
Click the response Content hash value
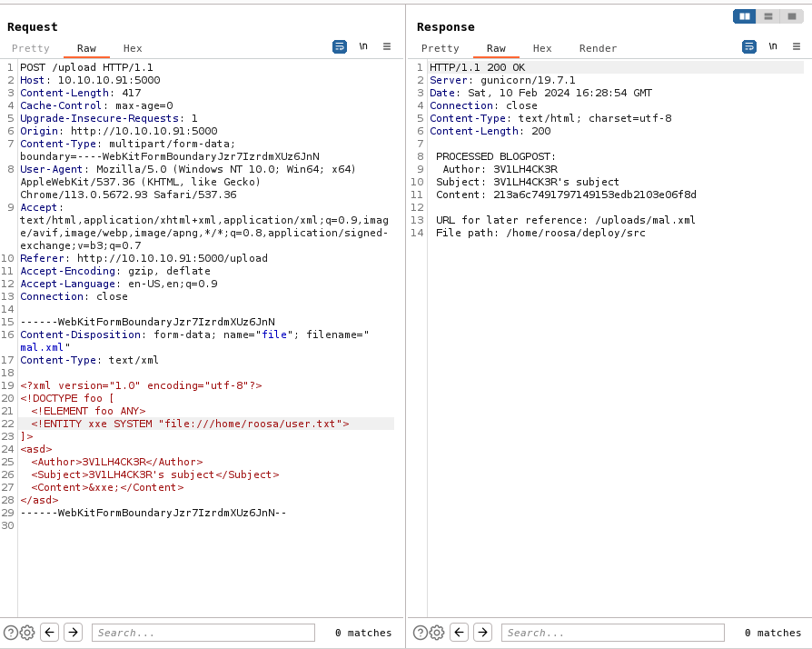[595, 195]
